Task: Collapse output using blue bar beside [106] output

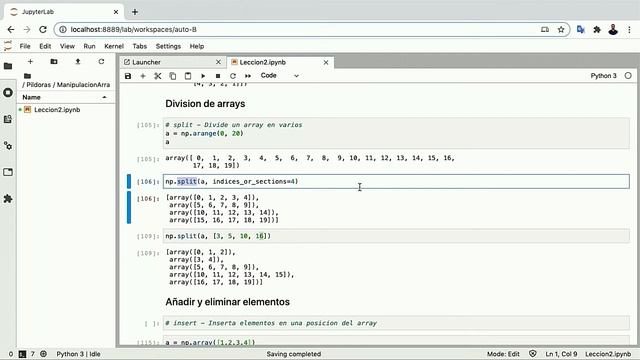Action: (129, 208)
